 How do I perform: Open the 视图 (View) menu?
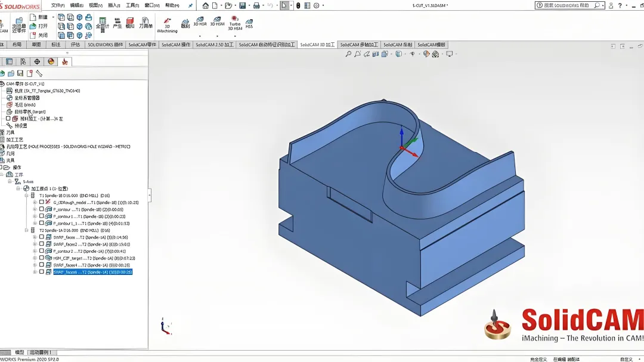pos(95,6)
